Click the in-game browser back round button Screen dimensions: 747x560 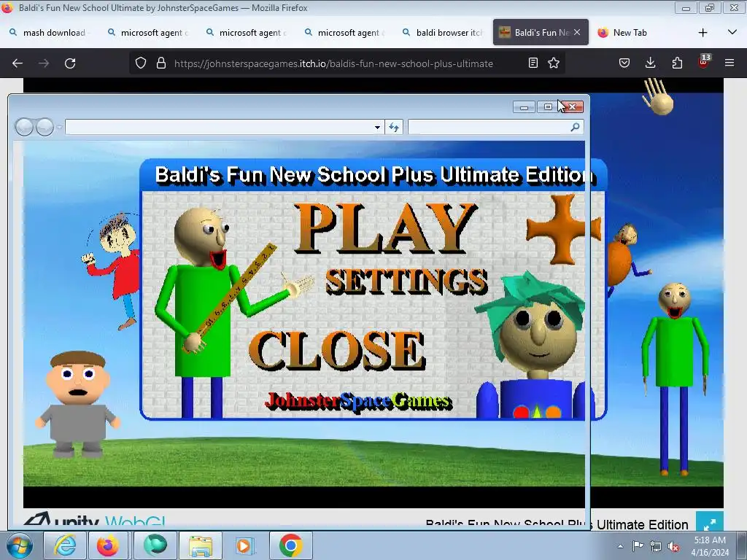pos(24,127)
